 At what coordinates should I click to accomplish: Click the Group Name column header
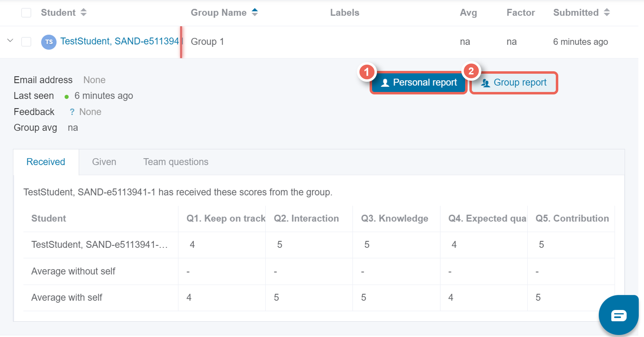point(219,13)
